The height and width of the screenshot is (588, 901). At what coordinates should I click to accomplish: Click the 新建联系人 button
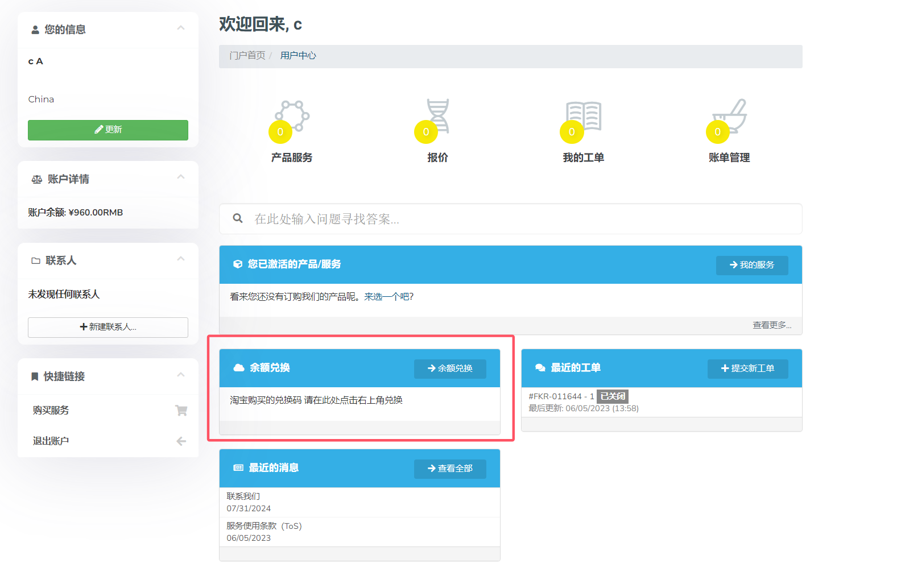point(108,327)
